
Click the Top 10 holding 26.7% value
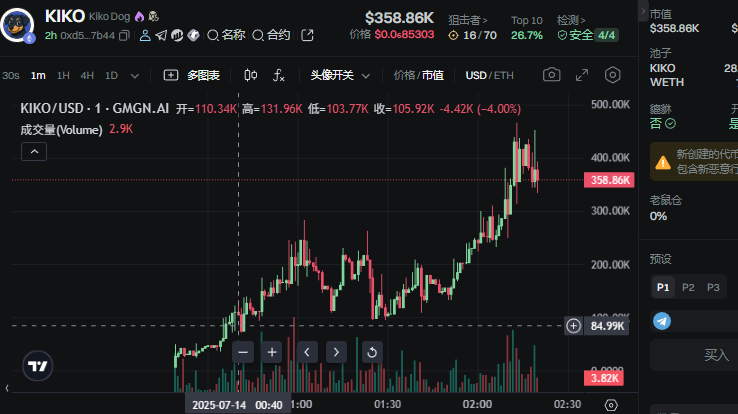[527, 35]
